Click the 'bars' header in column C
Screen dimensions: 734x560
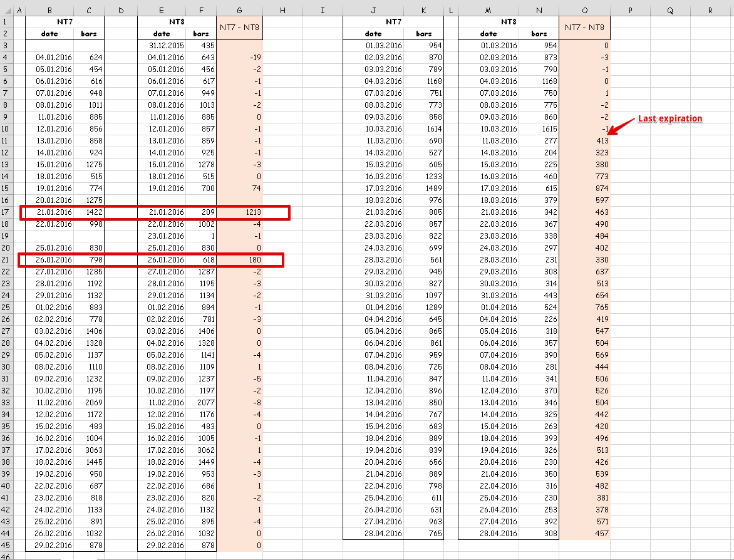tap(89, 34)
